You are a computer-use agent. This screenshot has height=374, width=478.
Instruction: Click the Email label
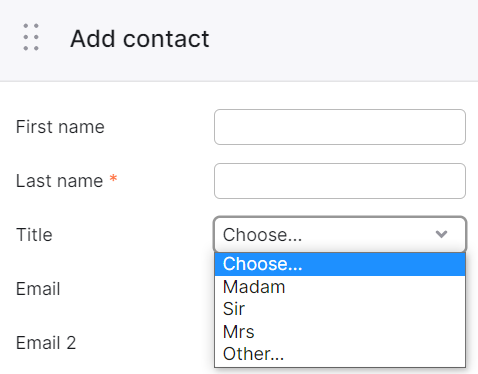point(38,289)
